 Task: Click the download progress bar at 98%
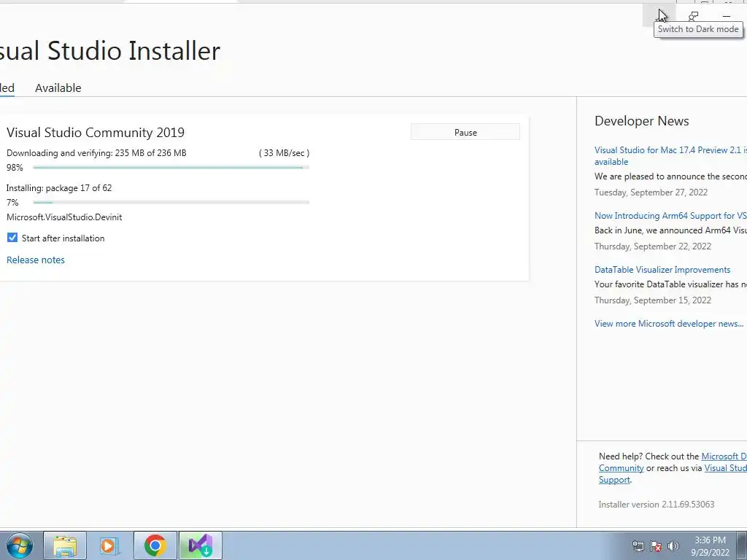pyautogui.click(x=171, y=168)
